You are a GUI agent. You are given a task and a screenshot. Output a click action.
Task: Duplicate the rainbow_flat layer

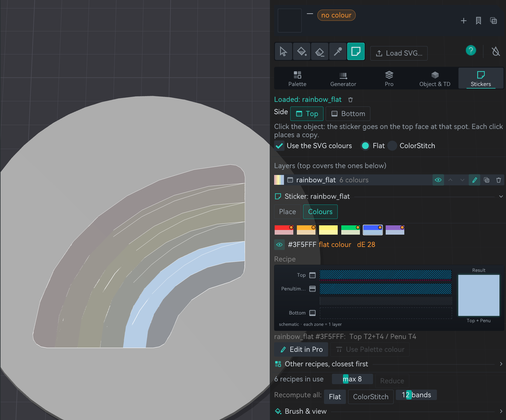487,180
